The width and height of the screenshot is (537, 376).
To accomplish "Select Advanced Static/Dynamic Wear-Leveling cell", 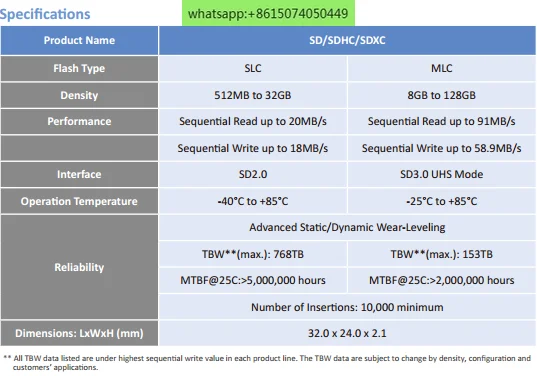I will tap(347, 227).
